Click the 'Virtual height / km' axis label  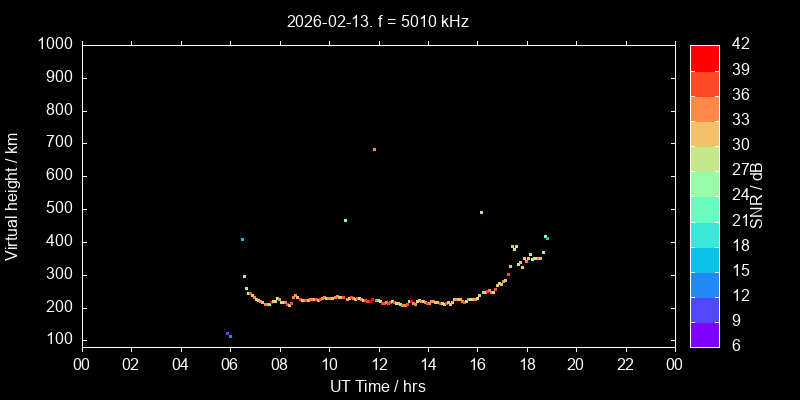12,196
